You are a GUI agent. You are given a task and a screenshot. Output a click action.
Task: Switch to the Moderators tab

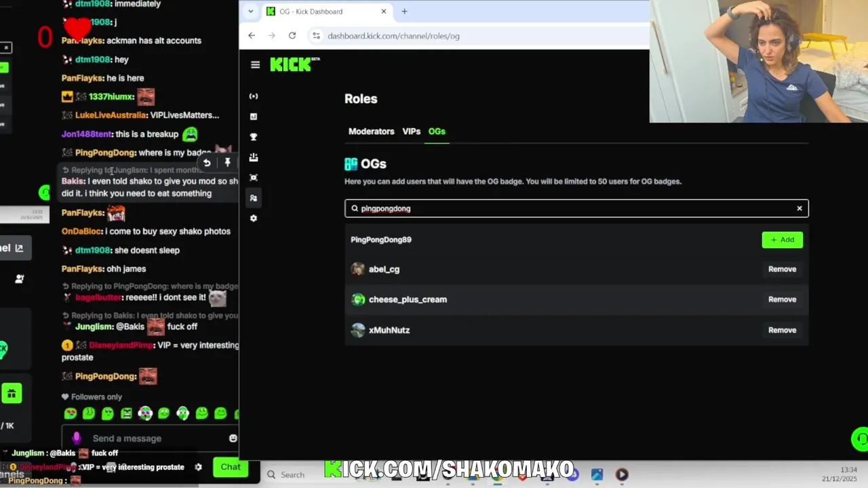click(x=371, y=131)
